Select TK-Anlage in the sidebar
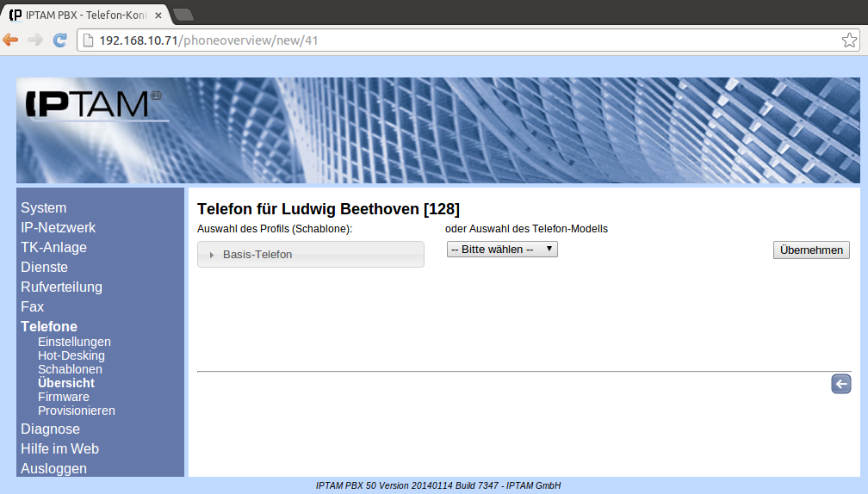Viewport: 868px width, 494px height. pyautogui.click(x=53, y=247)
